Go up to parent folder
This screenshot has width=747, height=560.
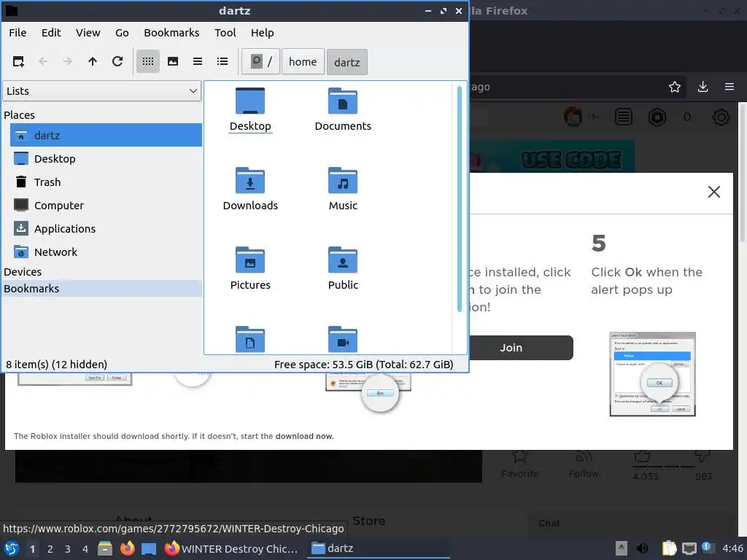[93, 61]
